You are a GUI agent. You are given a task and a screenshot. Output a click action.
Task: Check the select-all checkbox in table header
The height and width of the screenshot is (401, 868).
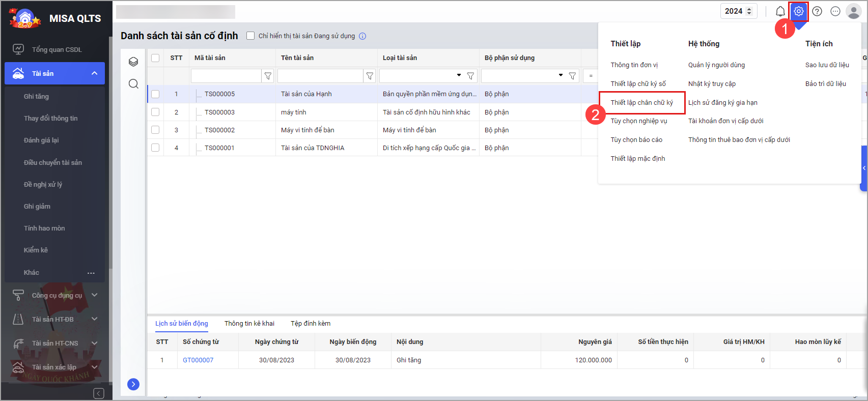[x=155, y=58]
